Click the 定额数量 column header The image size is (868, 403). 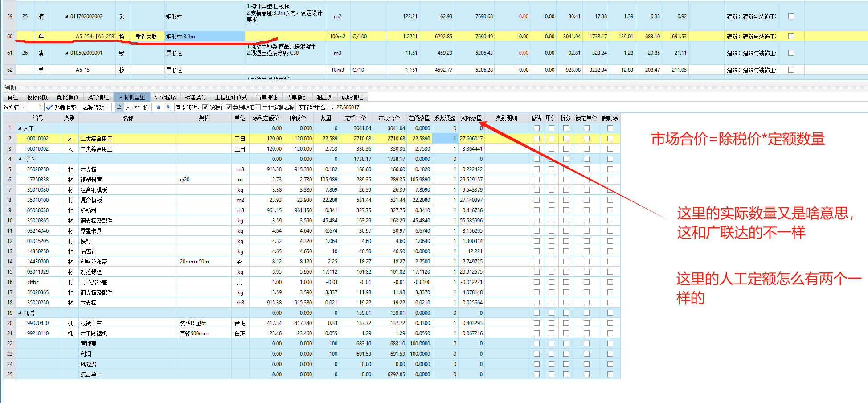[419, 118]
